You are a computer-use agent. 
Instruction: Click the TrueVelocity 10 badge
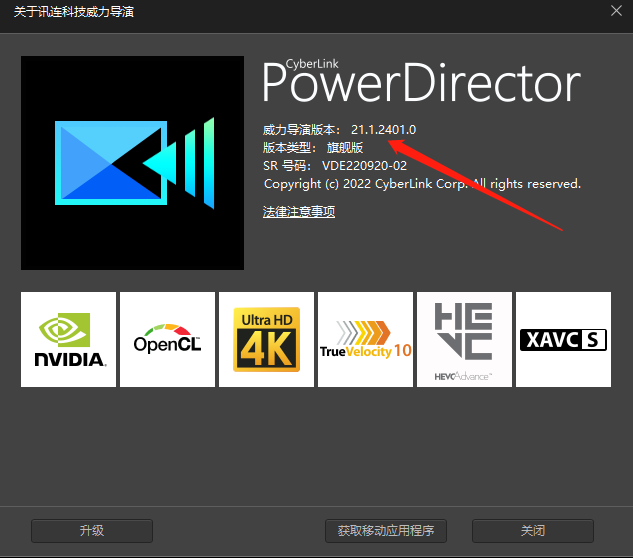(365, 339)
